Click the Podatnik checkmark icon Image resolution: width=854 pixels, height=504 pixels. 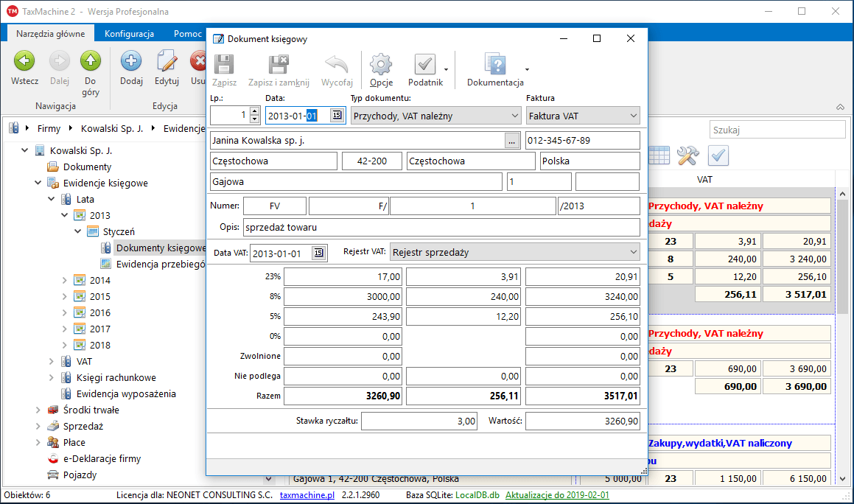pos(425,65)
